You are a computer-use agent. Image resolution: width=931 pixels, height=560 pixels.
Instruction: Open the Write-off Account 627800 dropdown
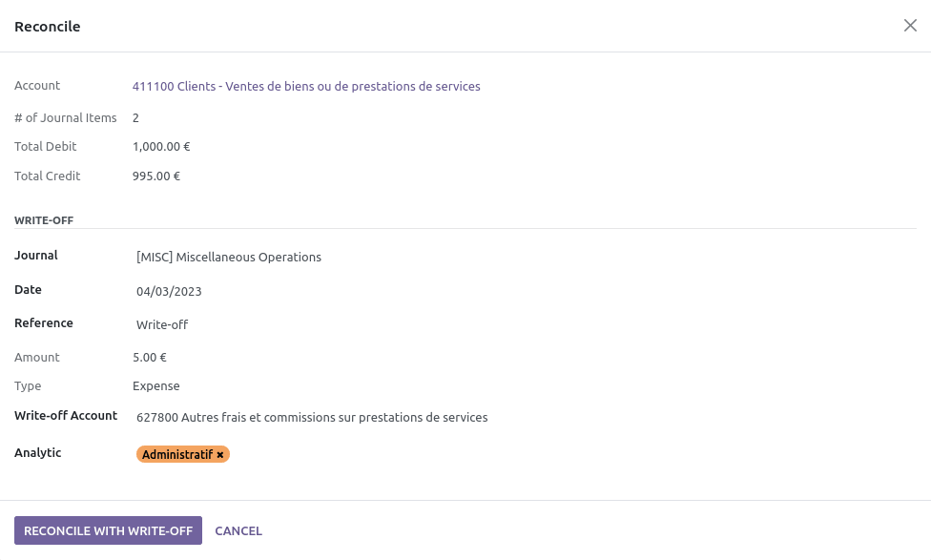[526, 418]
